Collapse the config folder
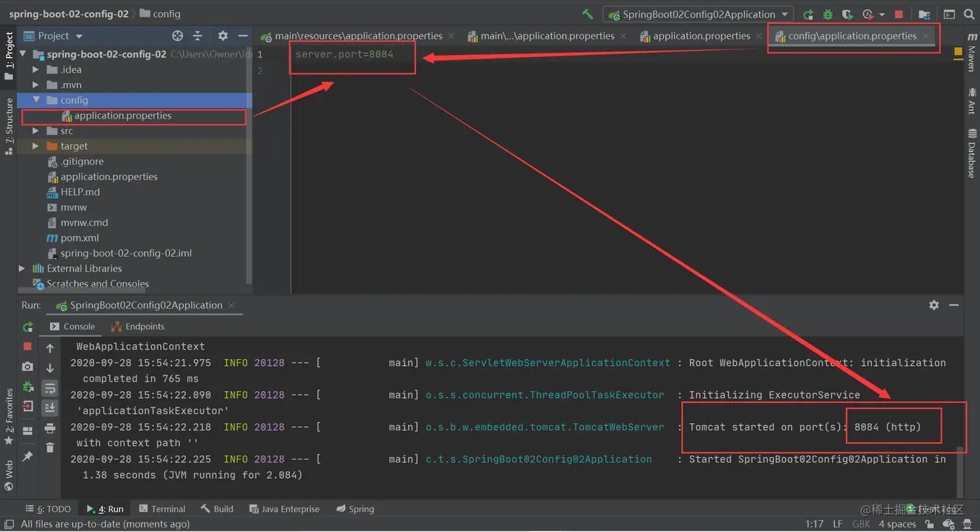Image resolution: width=980 pixels, height=532 pixels. 36,100
